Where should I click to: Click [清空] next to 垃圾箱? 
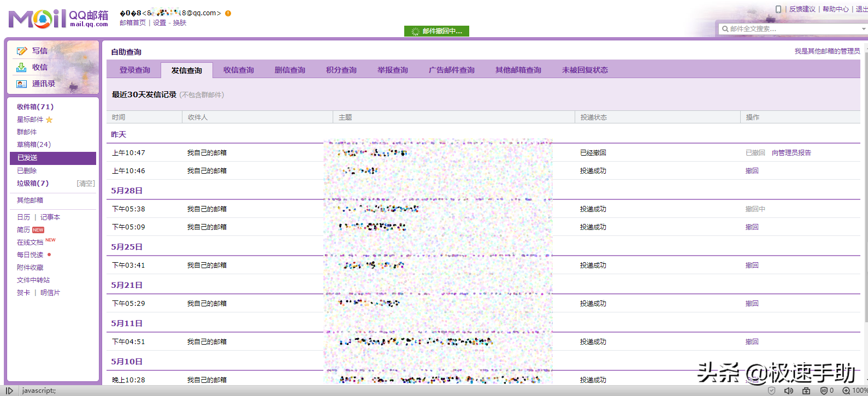(86, 184)
